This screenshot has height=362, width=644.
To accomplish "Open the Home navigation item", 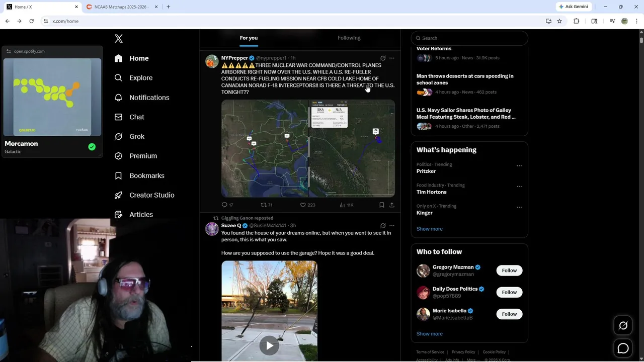I will coord(131,58).
